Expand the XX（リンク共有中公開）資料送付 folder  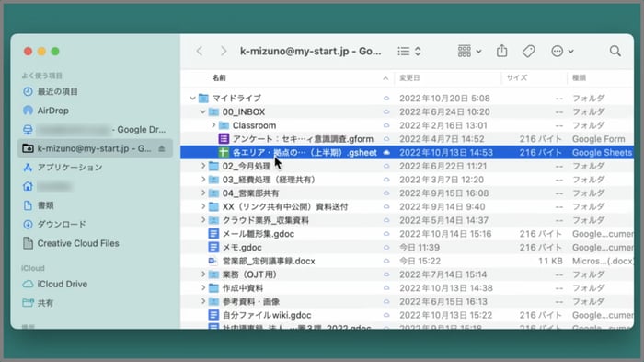(203, 206)
